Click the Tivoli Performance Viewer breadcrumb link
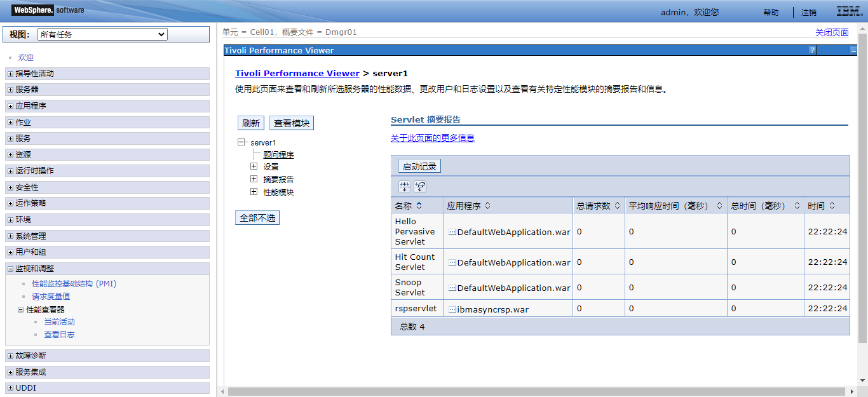This screenshot has height=397, width=868. [x=297, y=73]
